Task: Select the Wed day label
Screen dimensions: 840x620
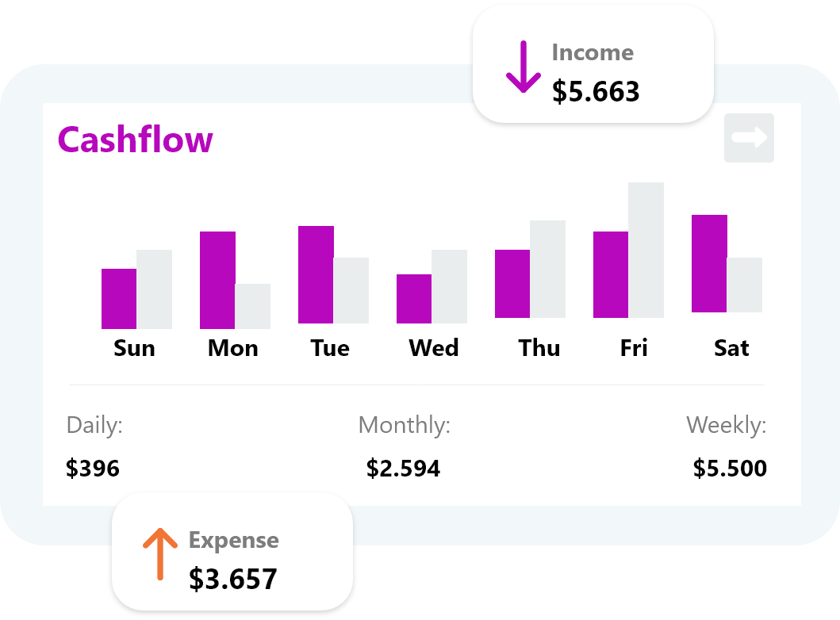Action: point(433,348)
